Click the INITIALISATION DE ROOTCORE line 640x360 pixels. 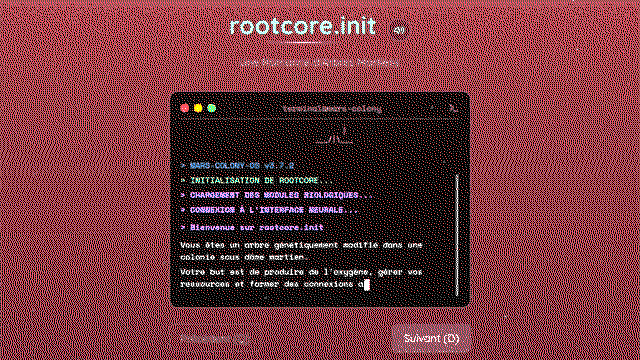click(x=256, y=180)
